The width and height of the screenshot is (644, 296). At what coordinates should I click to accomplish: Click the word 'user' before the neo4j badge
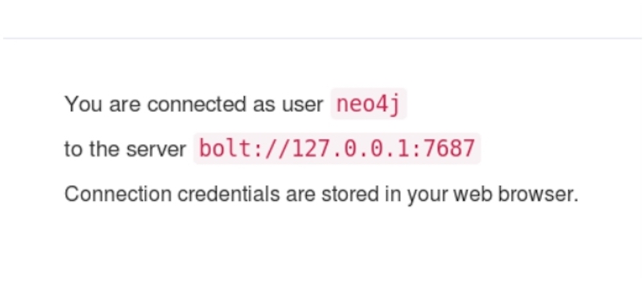click(303, 105)
